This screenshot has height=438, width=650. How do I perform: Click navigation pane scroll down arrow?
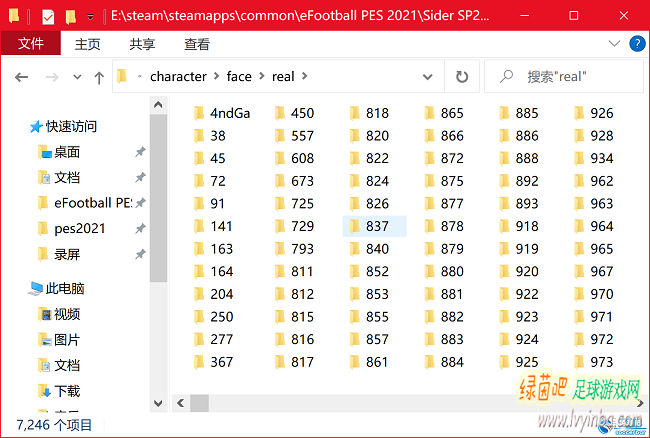(158, 403)
